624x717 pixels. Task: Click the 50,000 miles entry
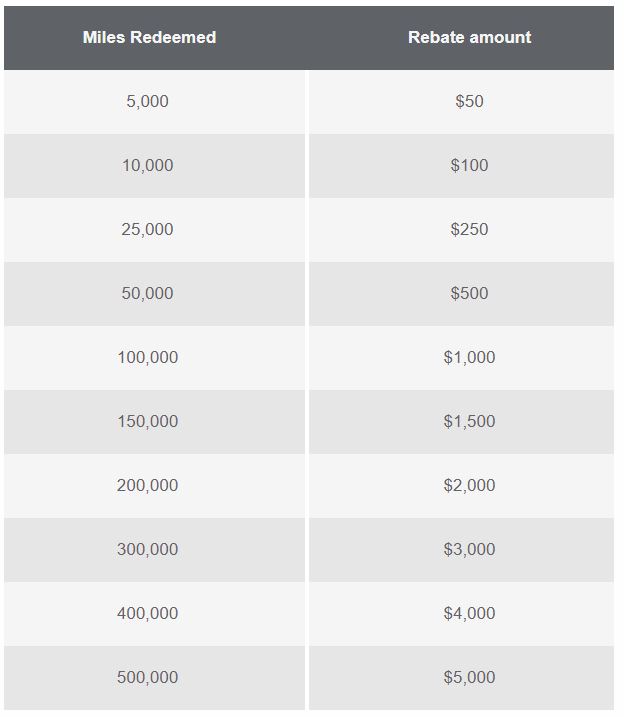tap(148, 294)
